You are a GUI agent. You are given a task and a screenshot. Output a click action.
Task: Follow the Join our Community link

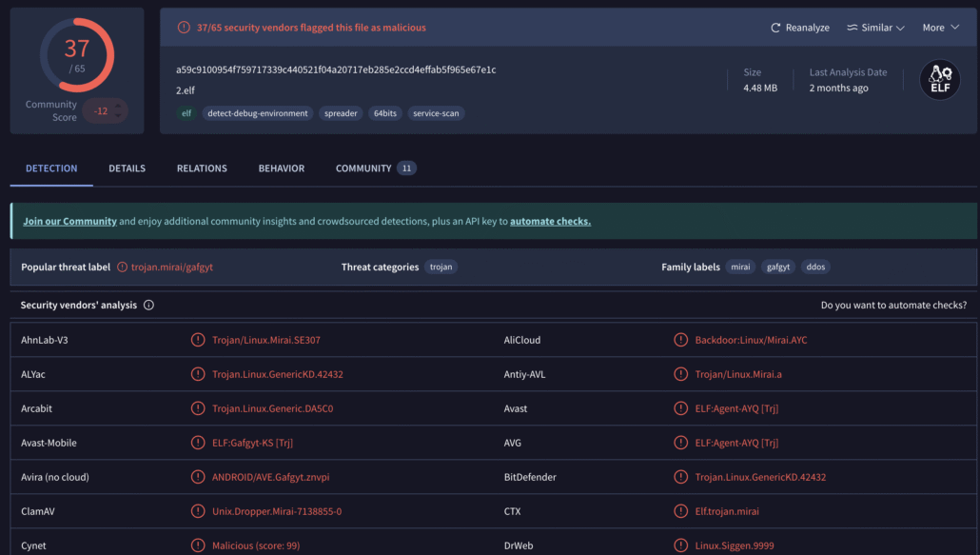(x=69, y=221)
